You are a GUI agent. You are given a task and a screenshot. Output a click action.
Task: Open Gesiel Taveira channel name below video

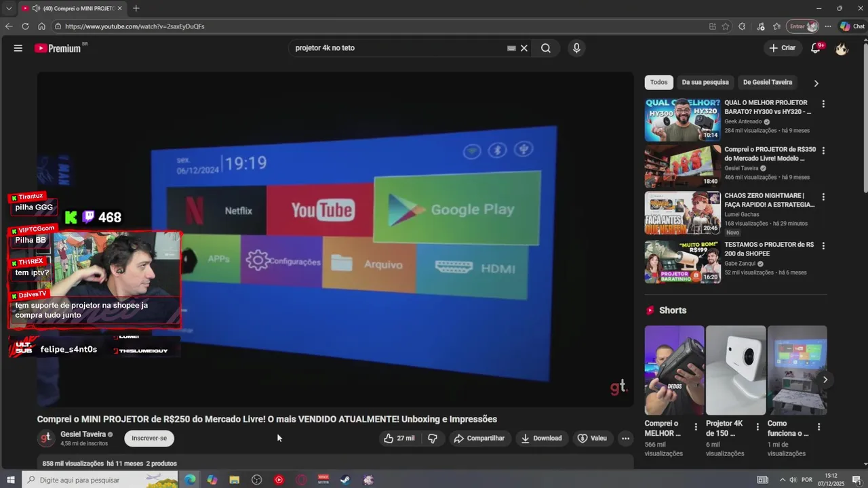tap(83, 434)
